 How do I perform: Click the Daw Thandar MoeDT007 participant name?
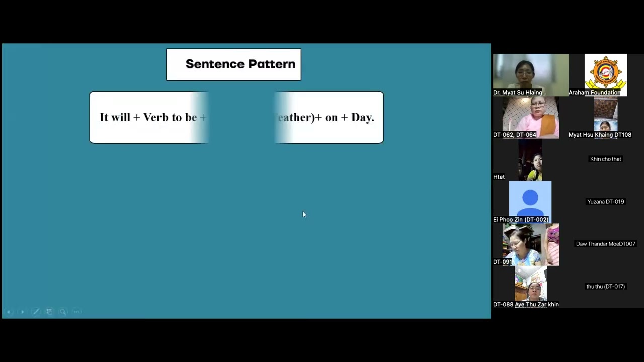[606, 244]
